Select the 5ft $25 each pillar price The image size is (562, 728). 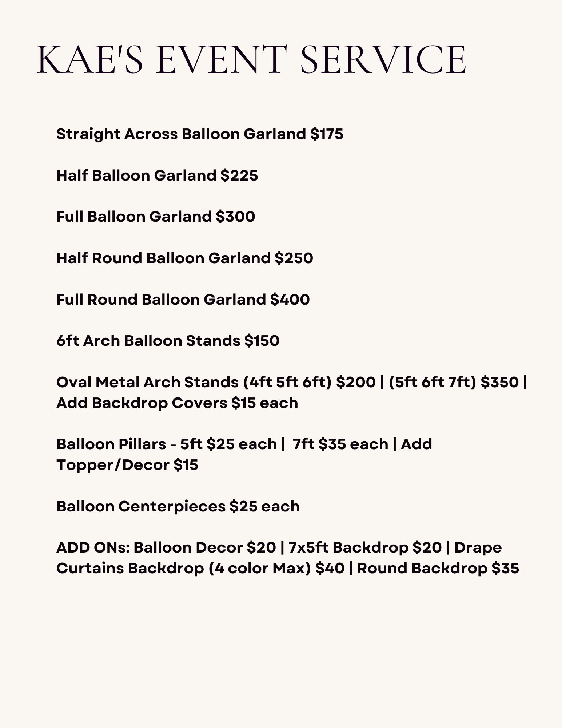click(228, 444)
